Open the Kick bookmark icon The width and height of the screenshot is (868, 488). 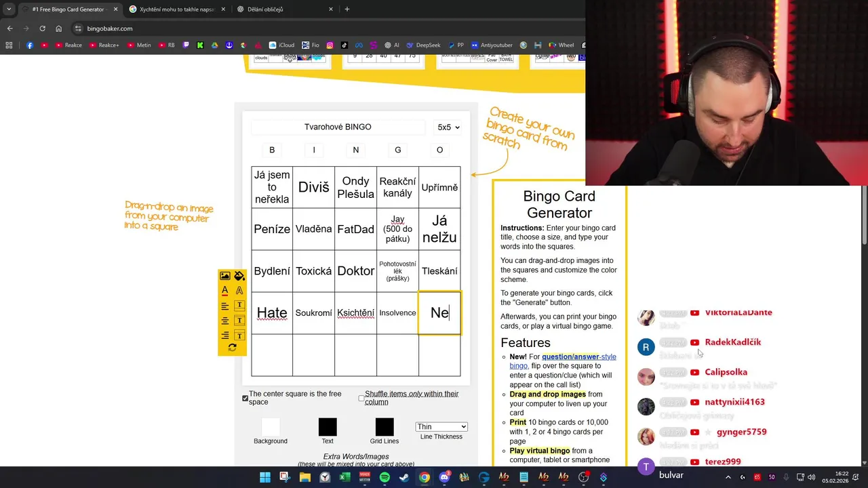200,45
